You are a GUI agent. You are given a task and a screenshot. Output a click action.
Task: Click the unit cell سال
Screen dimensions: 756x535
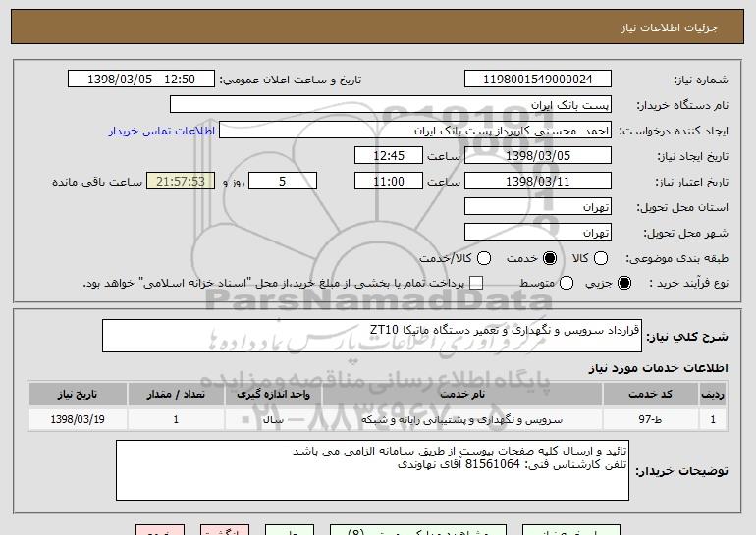[x=273, y=419]
